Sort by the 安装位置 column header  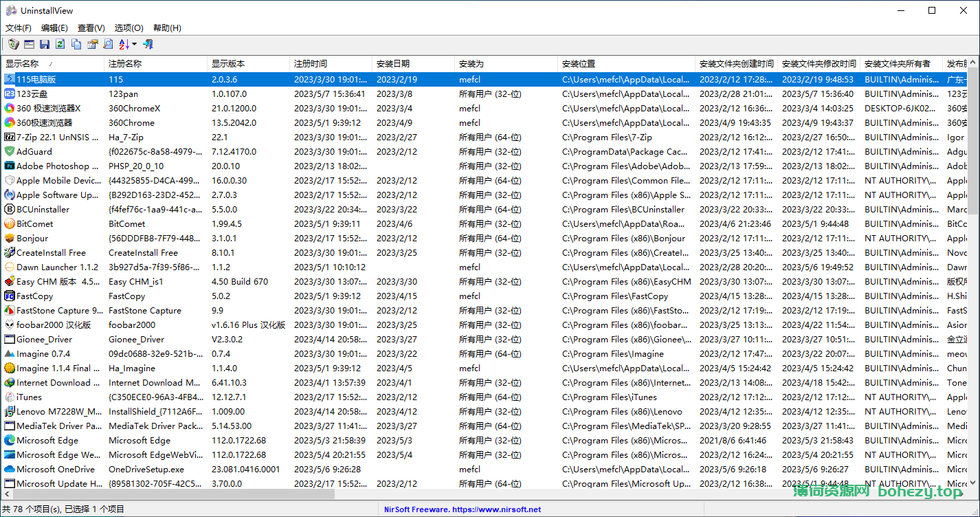[627, 64]
